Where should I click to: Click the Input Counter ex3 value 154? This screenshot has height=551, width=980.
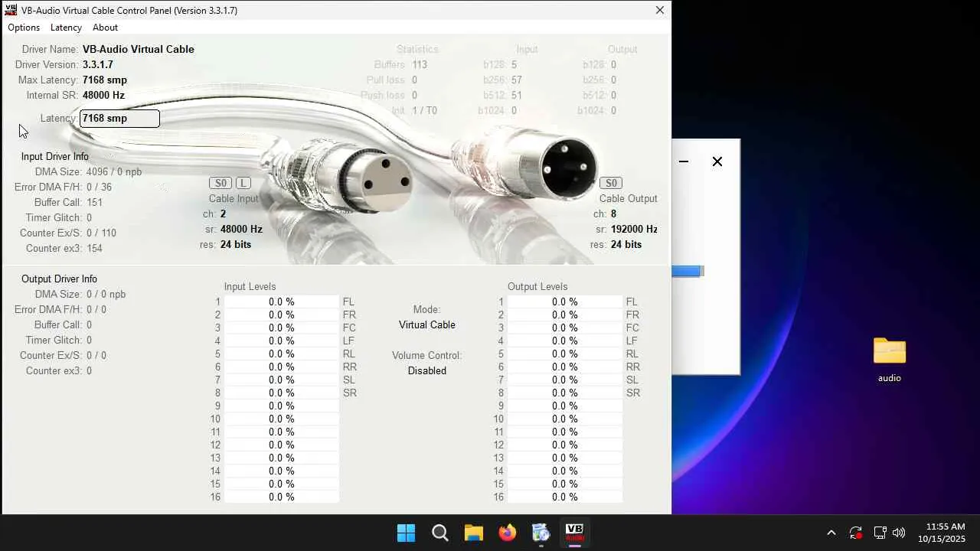(94, 248)
